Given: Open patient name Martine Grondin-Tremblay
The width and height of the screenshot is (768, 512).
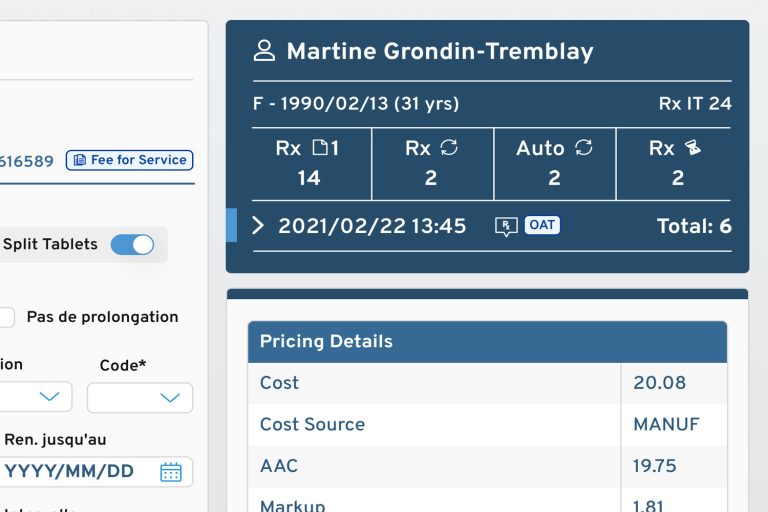Looking at the screenshot, I should (x=439, y=51).
